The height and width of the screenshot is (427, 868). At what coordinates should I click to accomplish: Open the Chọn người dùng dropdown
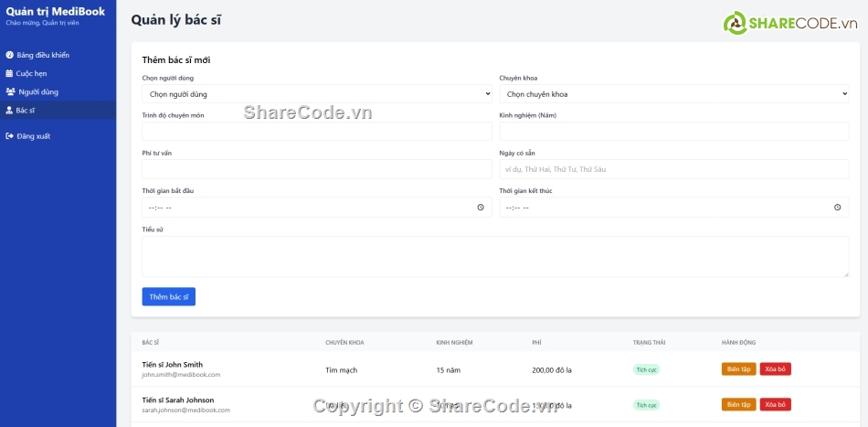coord(316,93)
